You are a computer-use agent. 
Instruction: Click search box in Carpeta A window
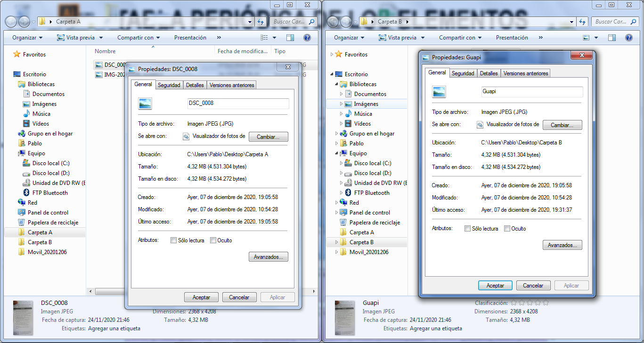[294, 22]
